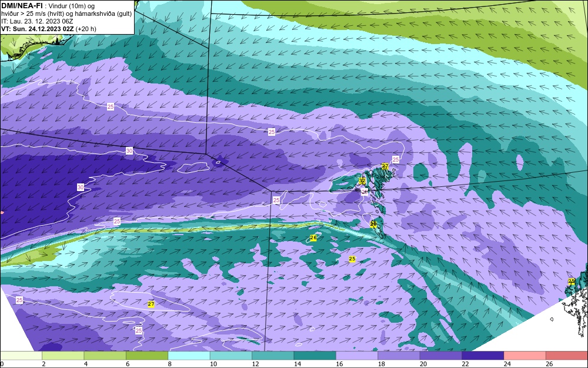Click the DMI/NEA-FI title text
The image size is (588, 368).
(x=22, y=6)
